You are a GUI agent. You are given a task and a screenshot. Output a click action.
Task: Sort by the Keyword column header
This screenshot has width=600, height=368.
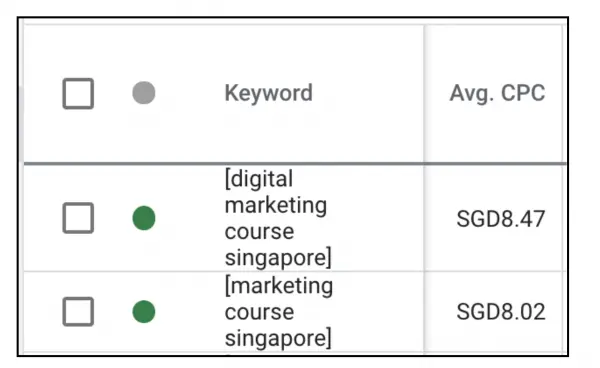click(269, 93)
